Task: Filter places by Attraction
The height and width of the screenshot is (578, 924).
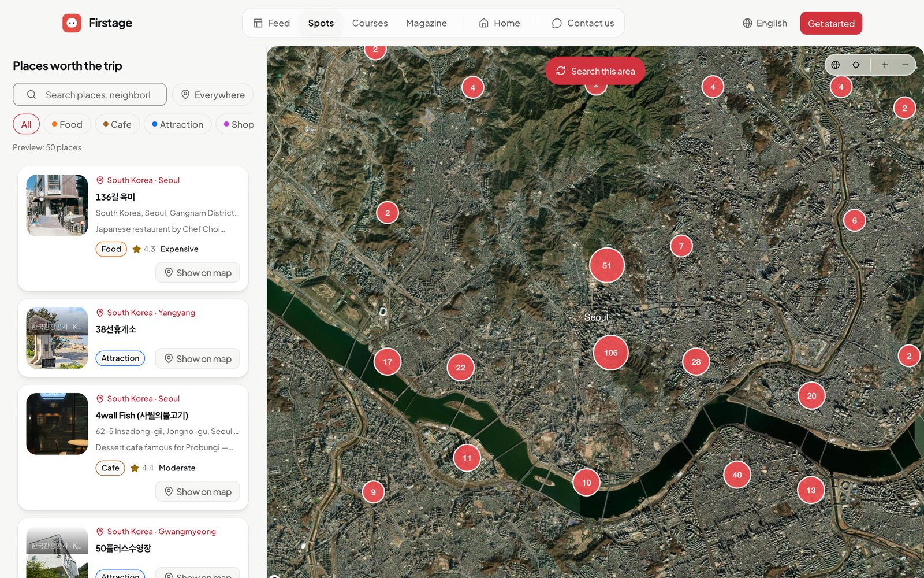Action: click(177, 124)
